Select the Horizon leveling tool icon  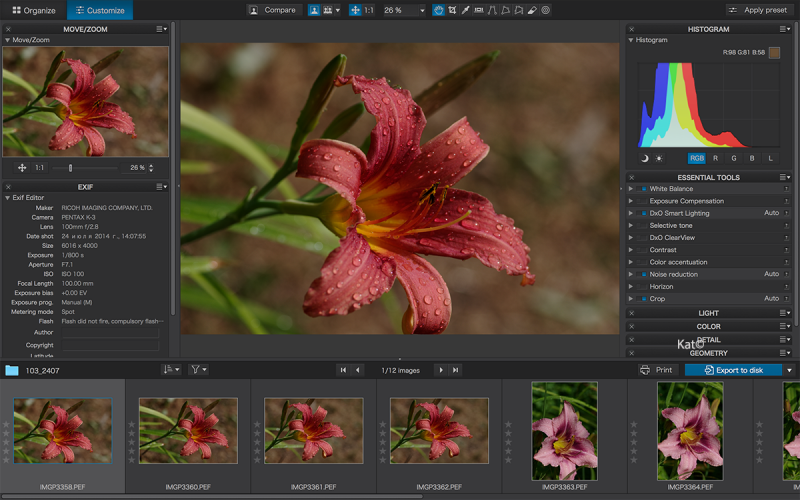[x=480, y=10]
